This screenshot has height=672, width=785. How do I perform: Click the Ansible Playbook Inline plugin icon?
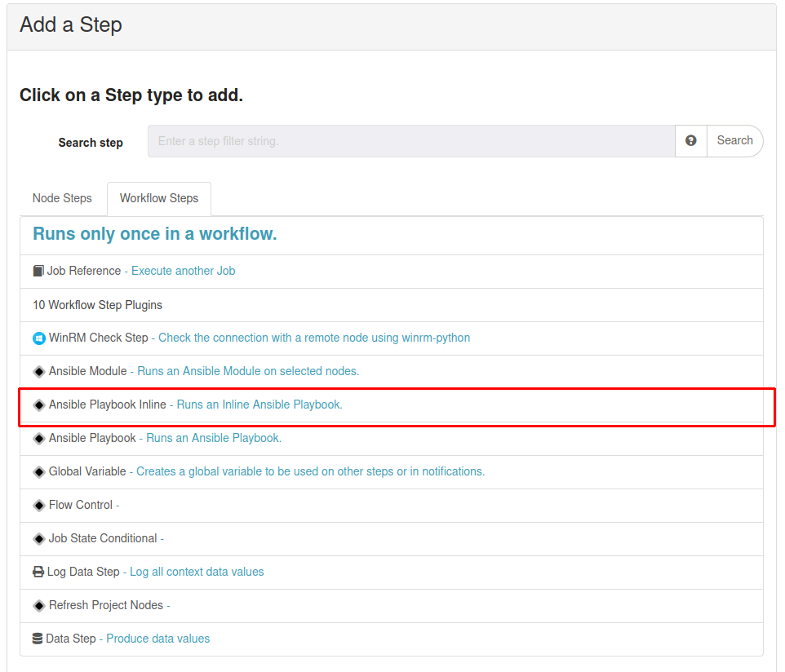click(39, 405)
